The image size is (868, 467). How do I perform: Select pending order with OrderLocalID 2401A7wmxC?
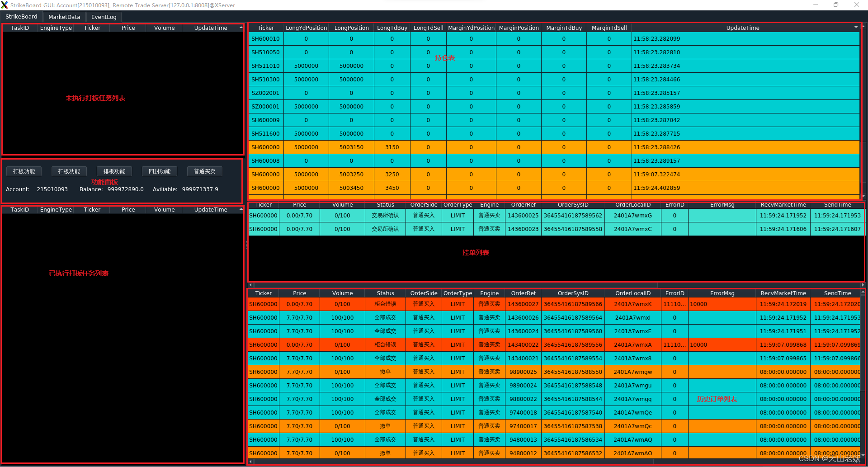[556, 229]
